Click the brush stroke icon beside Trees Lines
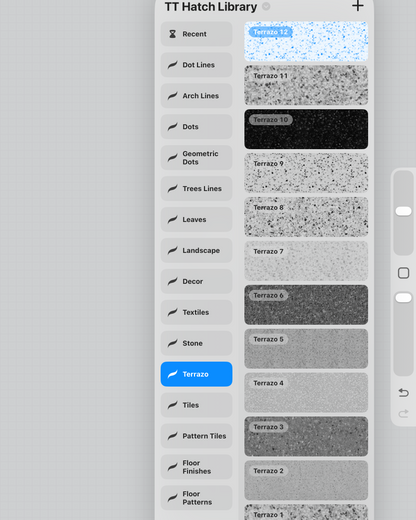 click(x=172, y=188)
